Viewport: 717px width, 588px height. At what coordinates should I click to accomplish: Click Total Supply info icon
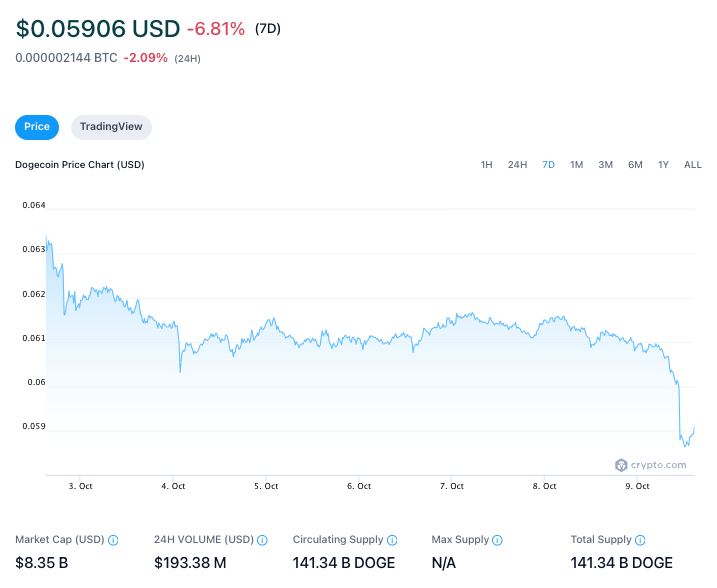point(639,540)
